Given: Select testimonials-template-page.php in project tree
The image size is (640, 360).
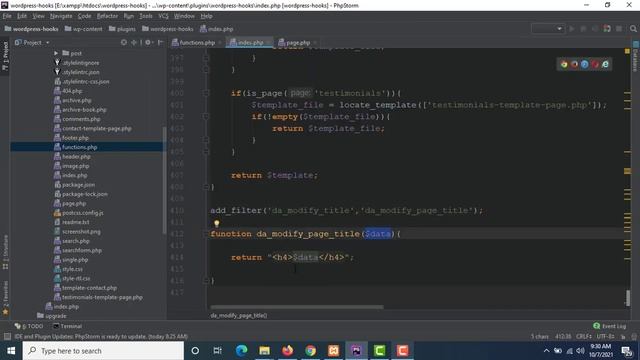Looking at the screenshot, I should [x=102, y=297].
